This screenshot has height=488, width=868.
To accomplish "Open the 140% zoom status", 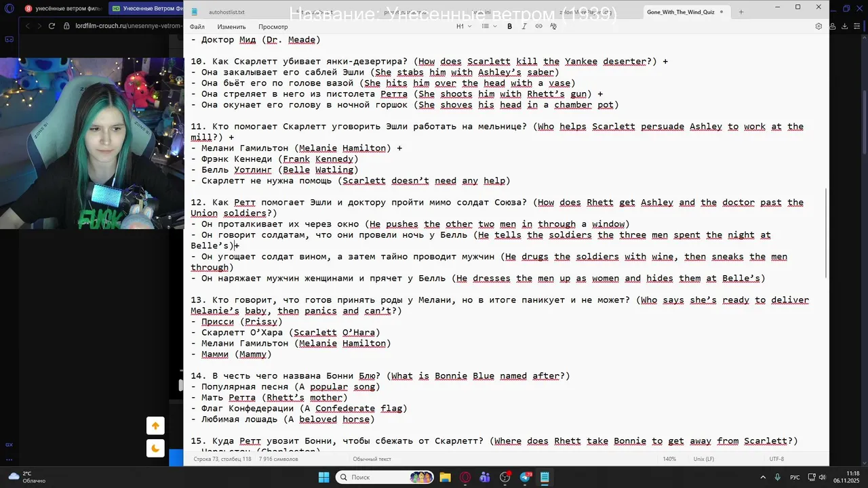I will click(x=669, y=459).
